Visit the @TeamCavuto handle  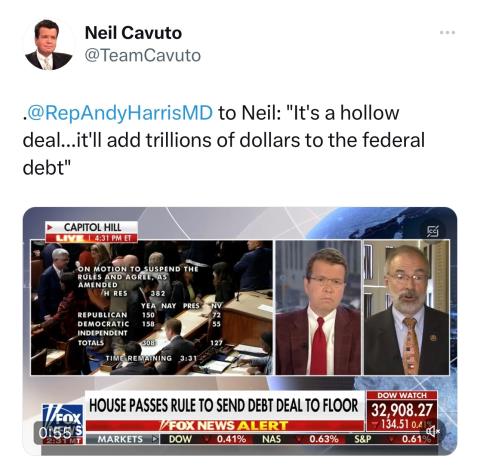[x=143, y=55]
